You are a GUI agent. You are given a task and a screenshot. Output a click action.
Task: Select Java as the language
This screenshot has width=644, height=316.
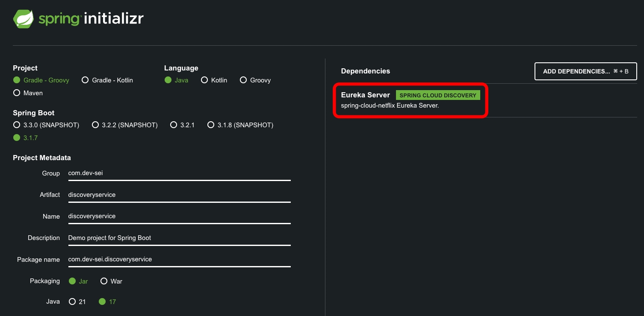coord(176,80)
